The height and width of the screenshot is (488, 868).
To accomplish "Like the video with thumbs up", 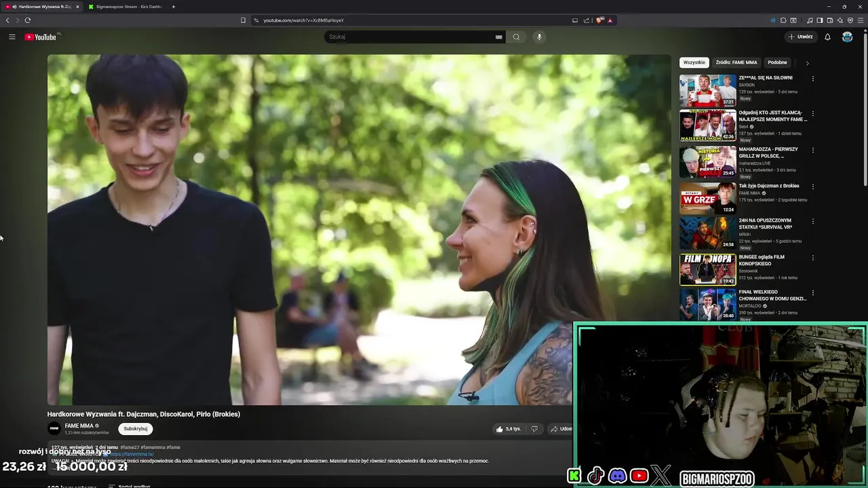I will click(x=508, y=429).
